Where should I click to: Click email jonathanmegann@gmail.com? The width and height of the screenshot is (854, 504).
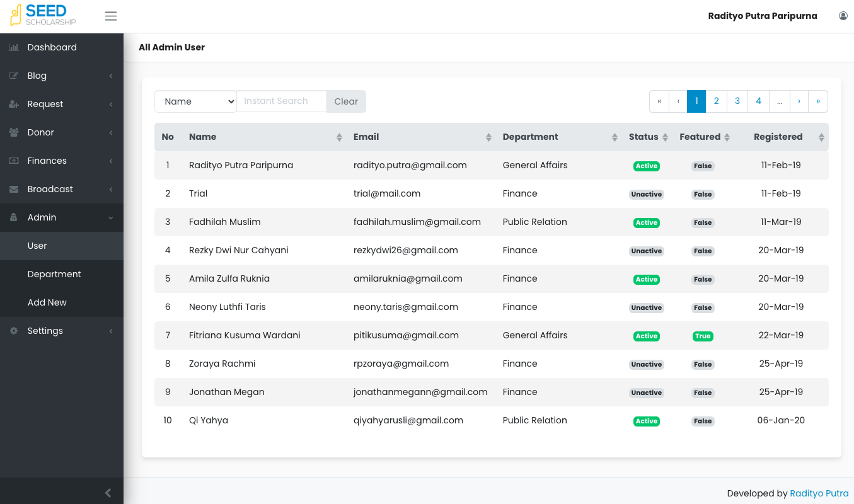420,392
